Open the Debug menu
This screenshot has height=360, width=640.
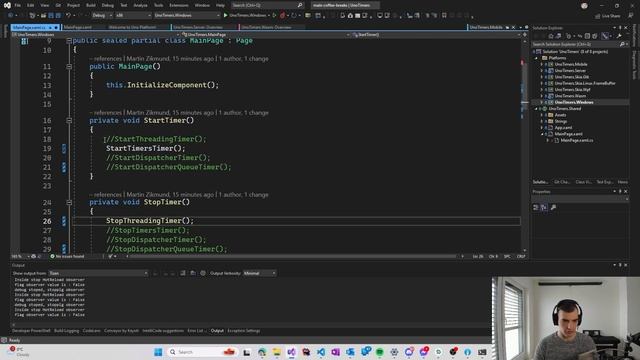108,5
